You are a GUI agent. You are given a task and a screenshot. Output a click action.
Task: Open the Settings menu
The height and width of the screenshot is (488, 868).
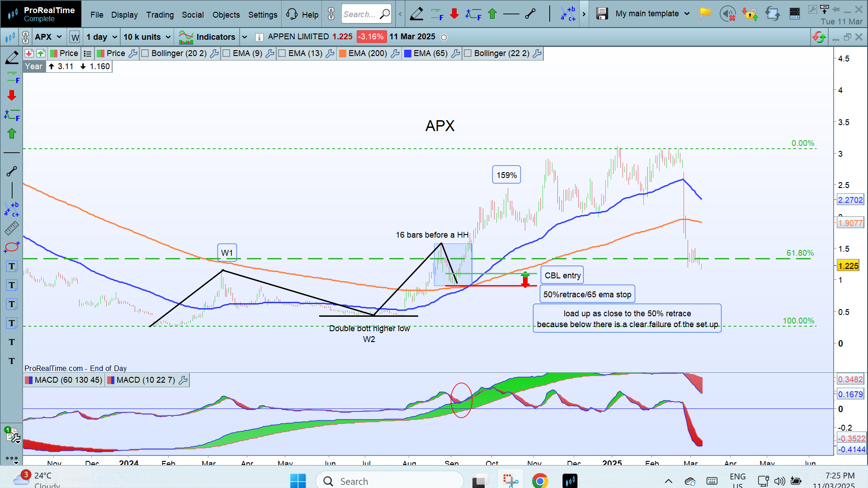click(x=263, y=14)
